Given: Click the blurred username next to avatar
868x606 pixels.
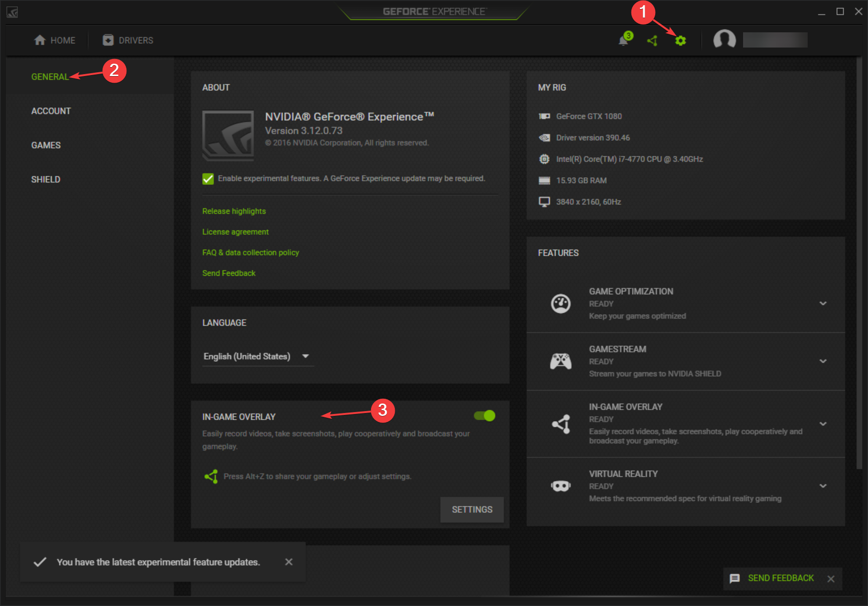Looking at the screenshot, I should coord(775,40).
